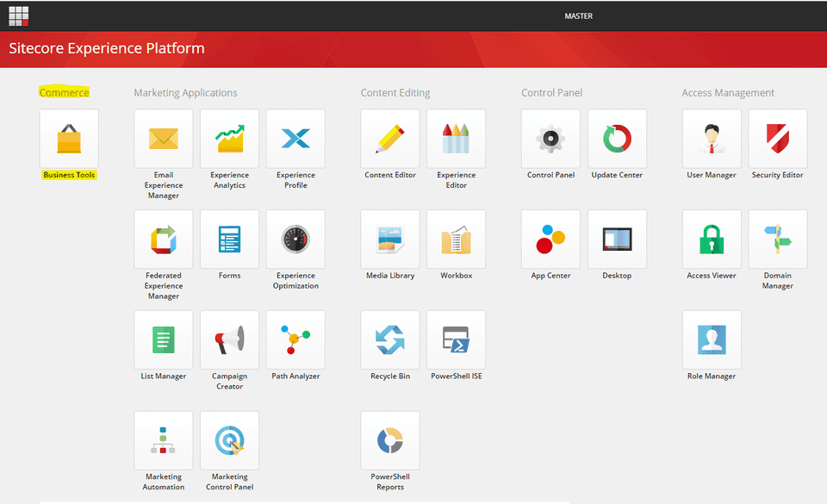
Task: Click the Sitecore launchpad grid logo
Action: tap(18, 16)
